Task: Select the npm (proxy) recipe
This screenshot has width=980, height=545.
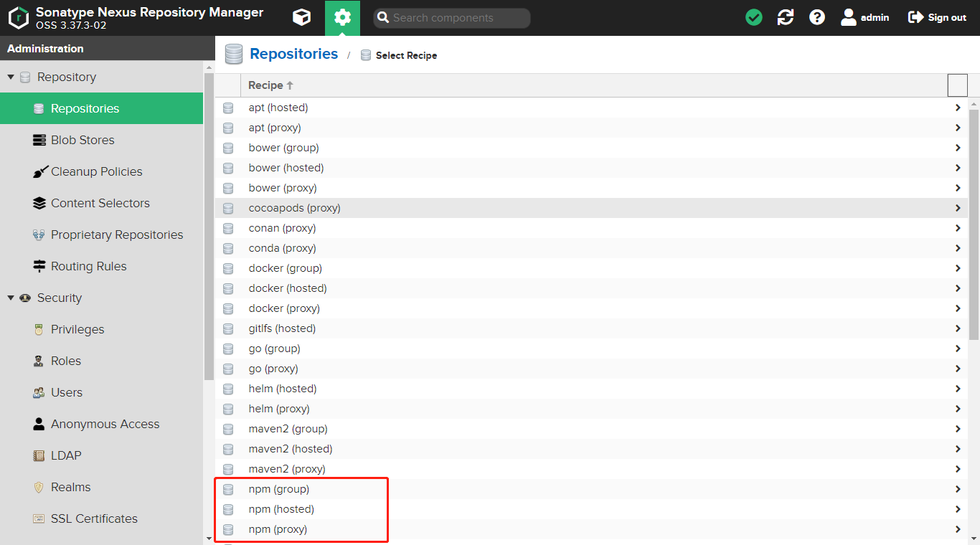Action: point(592,529)
